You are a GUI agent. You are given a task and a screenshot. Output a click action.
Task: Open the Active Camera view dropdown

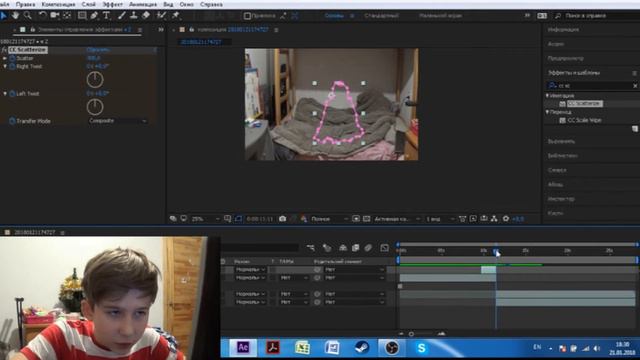(x=397, y=219)
